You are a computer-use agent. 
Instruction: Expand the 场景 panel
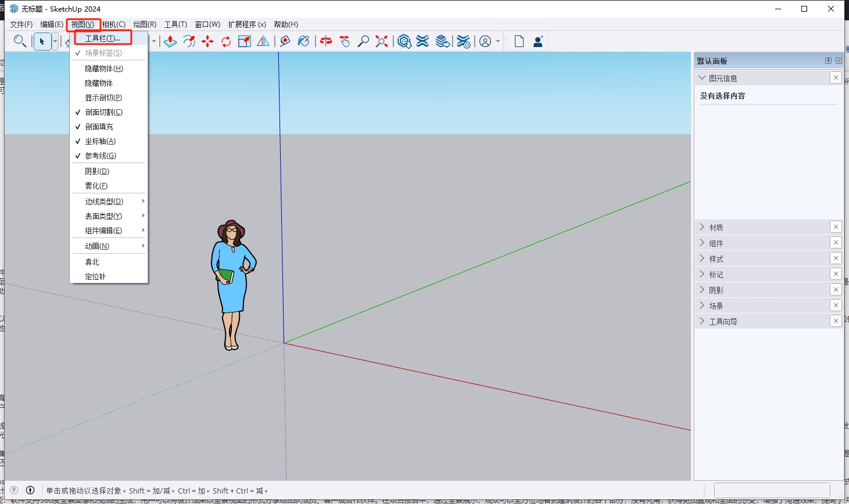coord(702,305)
